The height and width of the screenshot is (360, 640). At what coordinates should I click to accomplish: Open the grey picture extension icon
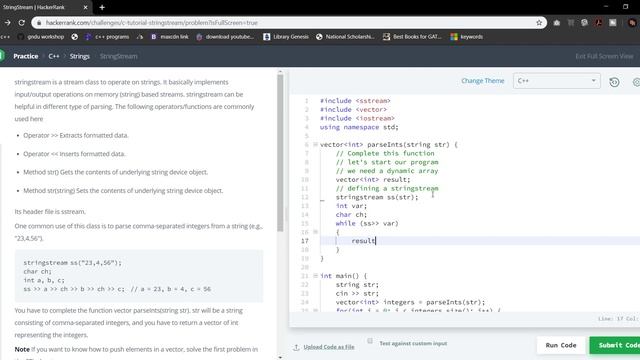(x=613, y=23)
